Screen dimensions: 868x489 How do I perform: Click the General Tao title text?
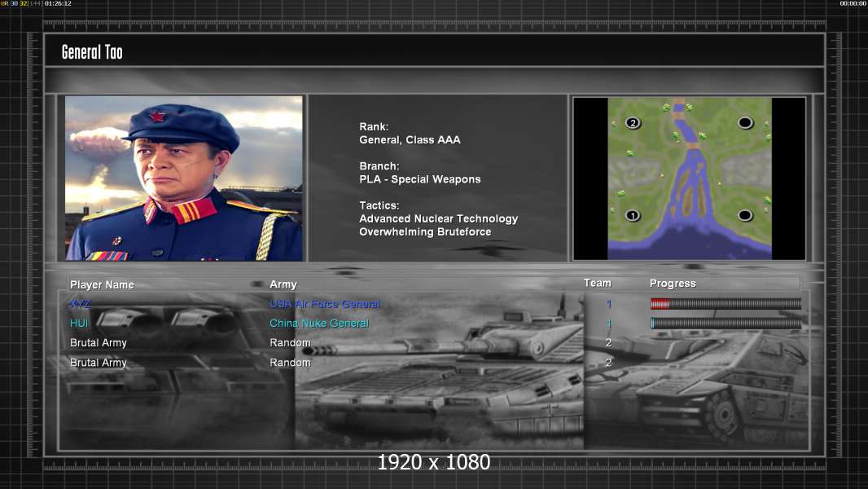point(92,52)
